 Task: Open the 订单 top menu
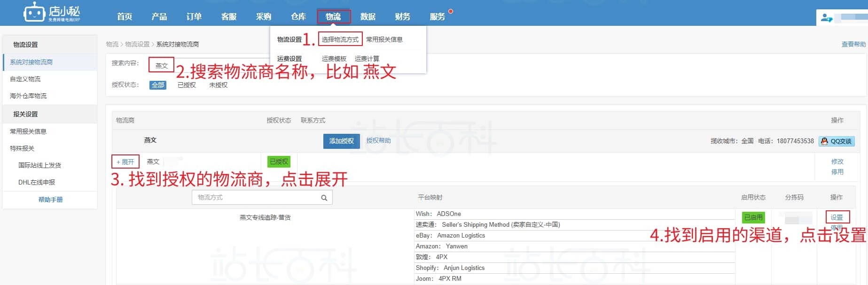[194, 16]
